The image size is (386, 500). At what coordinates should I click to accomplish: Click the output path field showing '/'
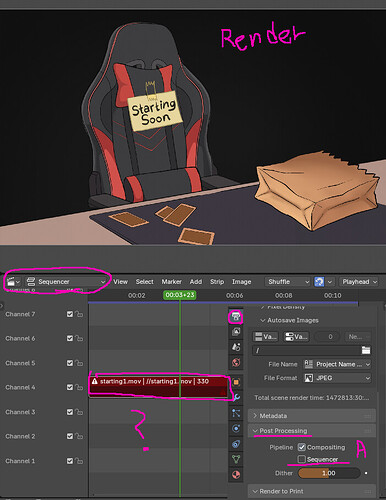coord(307,350)
